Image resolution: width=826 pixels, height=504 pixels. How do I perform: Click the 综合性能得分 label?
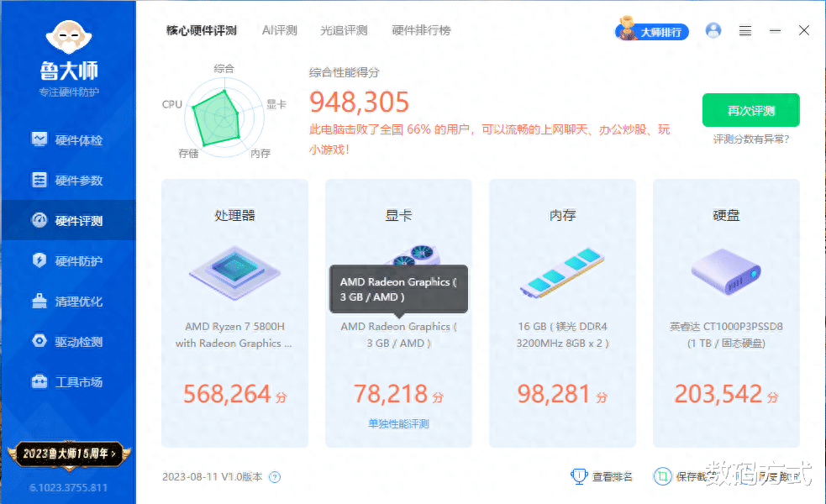tap(344, 73)
